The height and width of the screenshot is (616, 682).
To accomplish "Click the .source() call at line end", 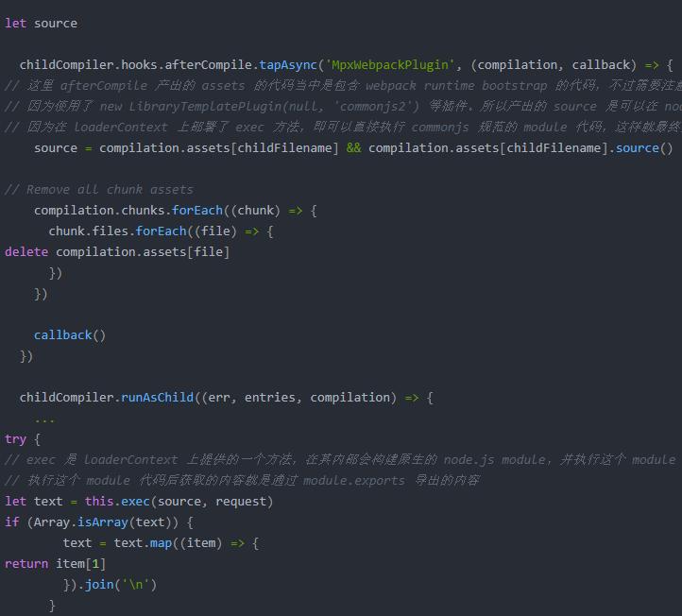I will (x=640, y=148).
